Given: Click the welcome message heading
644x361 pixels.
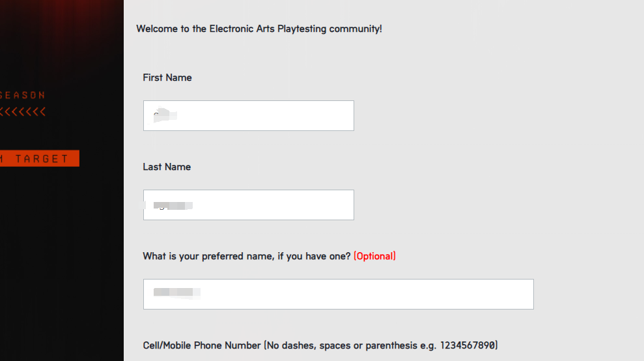Looking at the screenshot, I should click(259, 29).
